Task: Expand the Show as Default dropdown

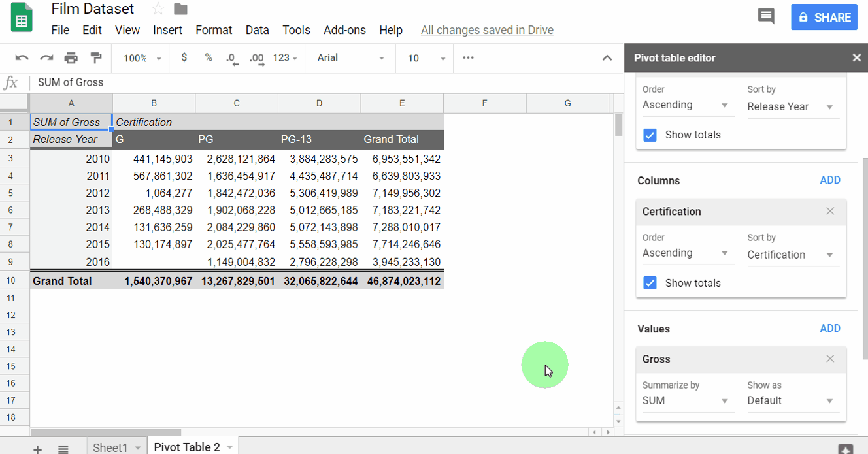Action: 792,400
